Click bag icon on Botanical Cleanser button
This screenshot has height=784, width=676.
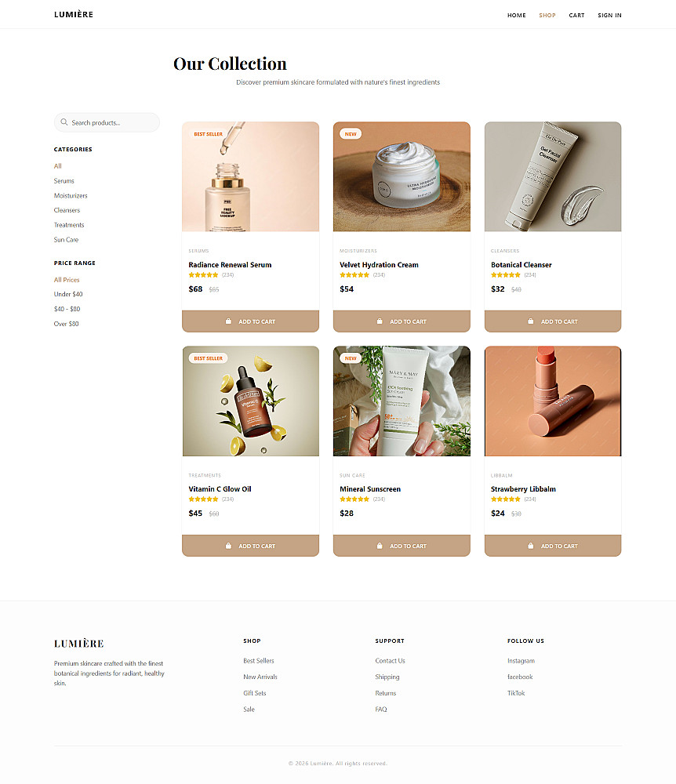530,321
